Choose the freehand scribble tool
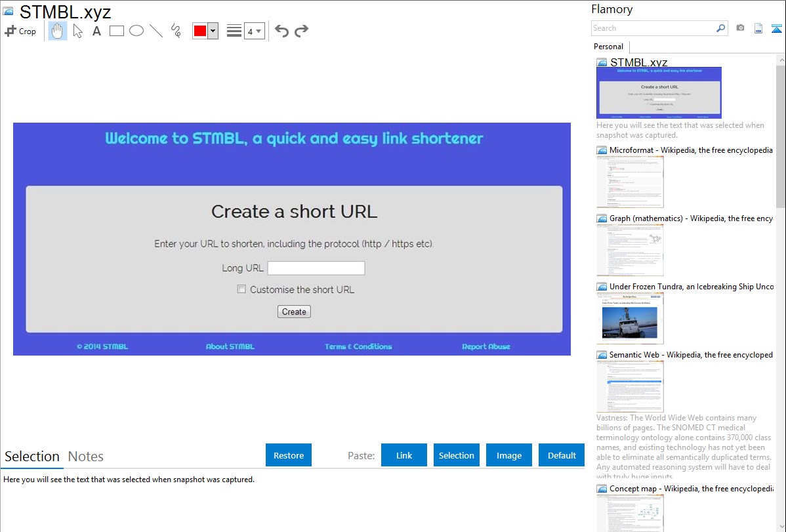Screen dimensions: 786x532 point(176,31)
